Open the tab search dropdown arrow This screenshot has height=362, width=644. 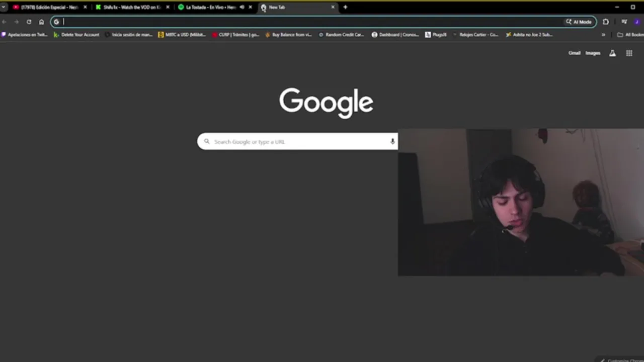tap(4, 7)
